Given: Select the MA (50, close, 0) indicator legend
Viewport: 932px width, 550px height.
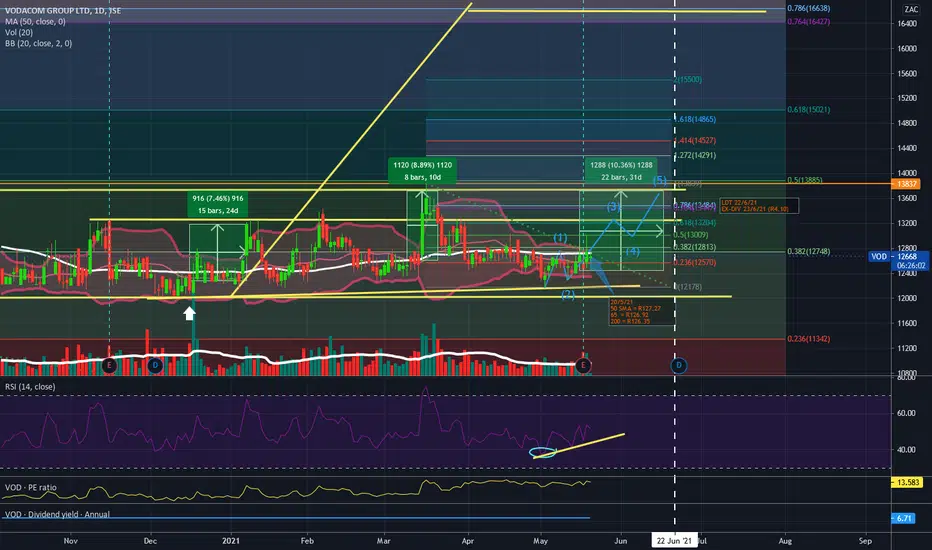Looking at the screenshot, I should (x=35, y=21).
